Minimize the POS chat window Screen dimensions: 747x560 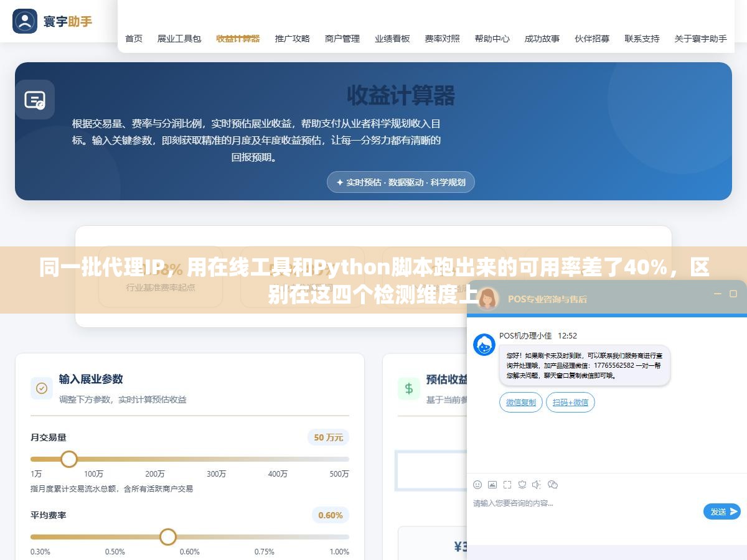pos(718,294)
